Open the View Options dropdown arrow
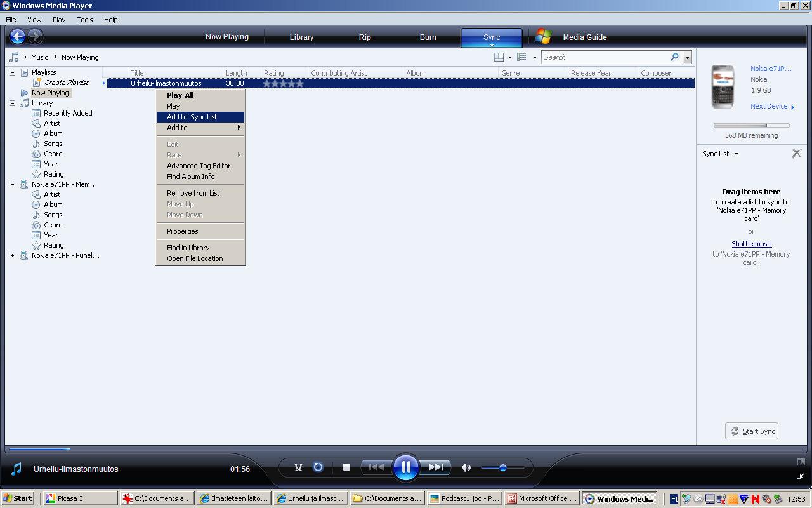This screenshot has height=508, width=812. [535, 57]
